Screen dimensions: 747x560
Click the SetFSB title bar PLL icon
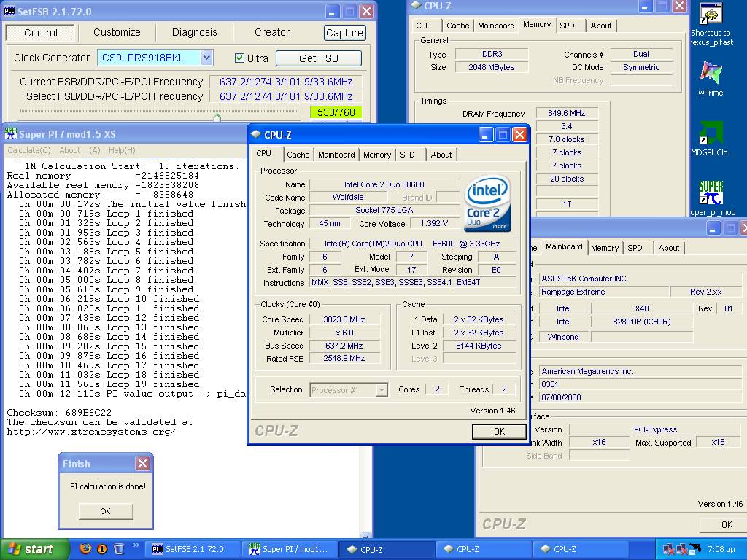pos(9,11)
